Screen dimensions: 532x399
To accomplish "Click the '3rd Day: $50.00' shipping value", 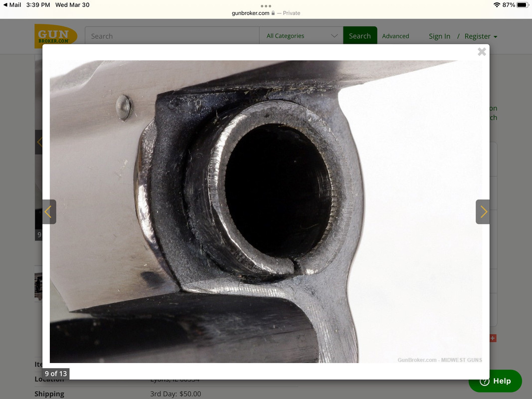I will click(176, 394).
